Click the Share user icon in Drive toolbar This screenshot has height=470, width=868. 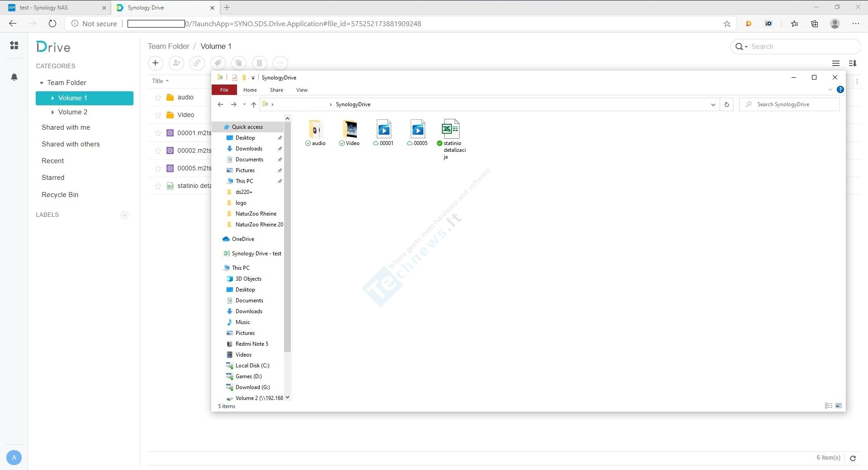point(176,63)
